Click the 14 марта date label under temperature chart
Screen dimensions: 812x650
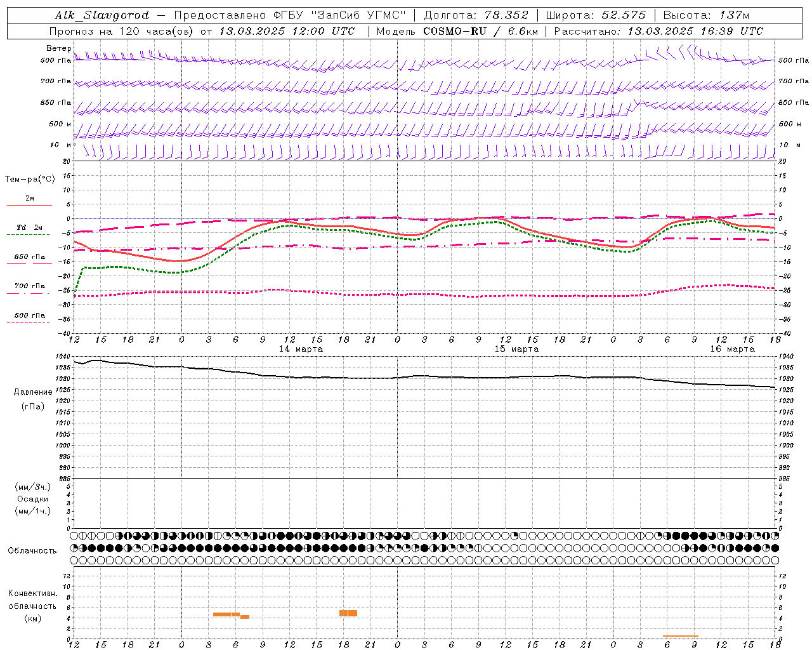[301, 349]
